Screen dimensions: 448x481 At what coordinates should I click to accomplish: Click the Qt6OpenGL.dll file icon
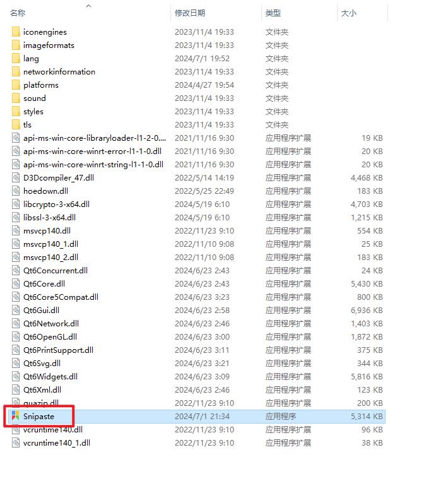(16, 336)
